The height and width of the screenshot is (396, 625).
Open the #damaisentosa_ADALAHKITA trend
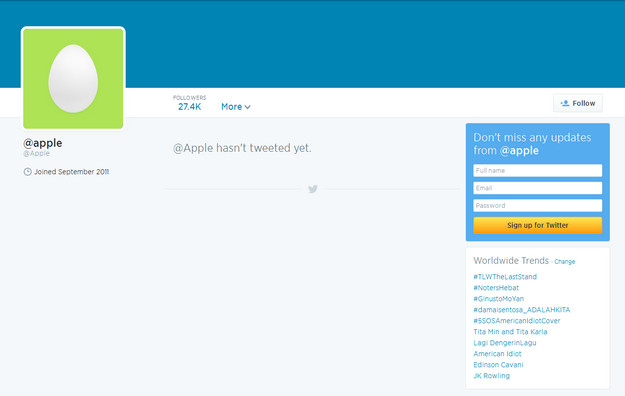[x=522, y=310]
